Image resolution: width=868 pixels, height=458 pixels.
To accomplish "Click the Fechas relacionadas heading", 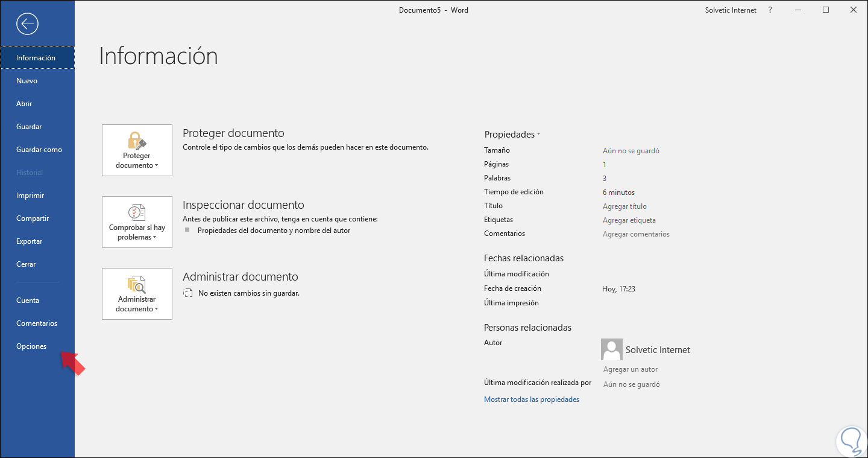I will point(524,258).
